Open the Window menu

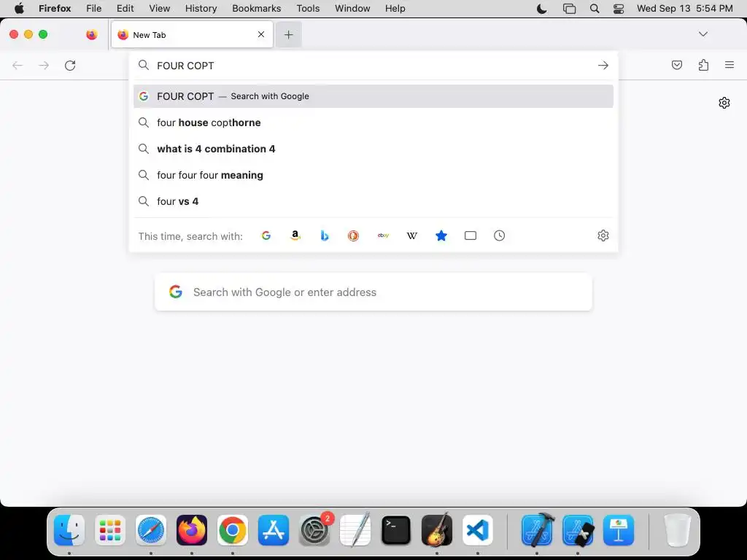(352, 9)
